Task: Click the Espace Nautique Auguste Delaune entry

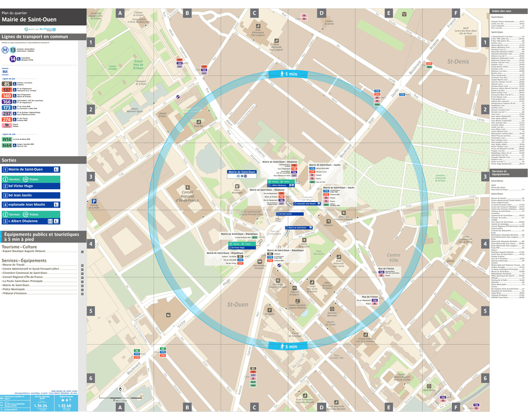Action: click(x=24, y=251)
